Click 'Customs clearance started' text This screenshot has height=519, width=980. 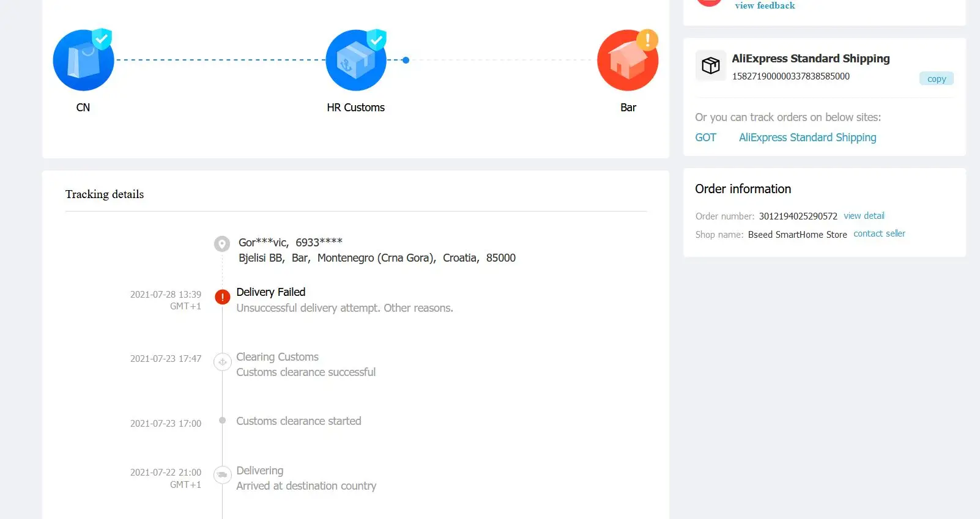point(299,421)
